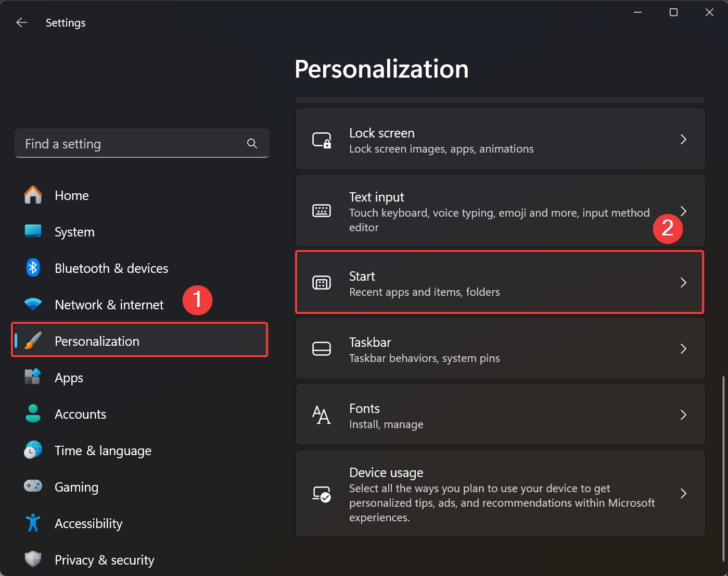The height and width of the screenshot is (576, 728).
Task: Click the Personalization page heading
Action: click(381, 69)
